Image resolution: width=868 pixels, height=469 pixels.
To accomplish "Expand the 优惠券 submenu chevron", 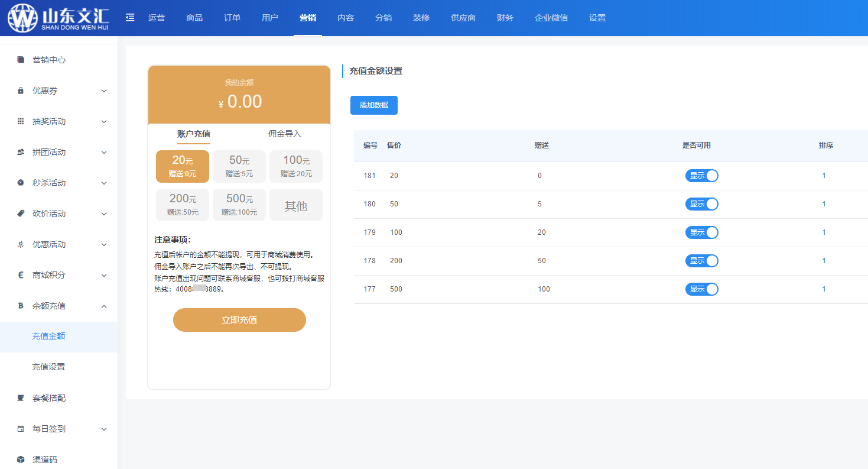I will [104, 91].
